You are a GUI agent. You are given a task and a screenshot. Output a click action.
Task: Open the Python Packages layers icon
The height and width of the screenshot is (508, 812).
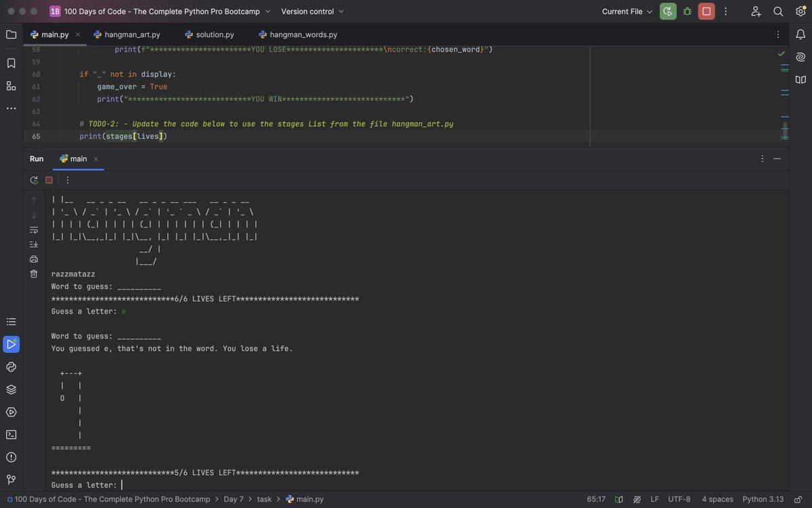11,389
